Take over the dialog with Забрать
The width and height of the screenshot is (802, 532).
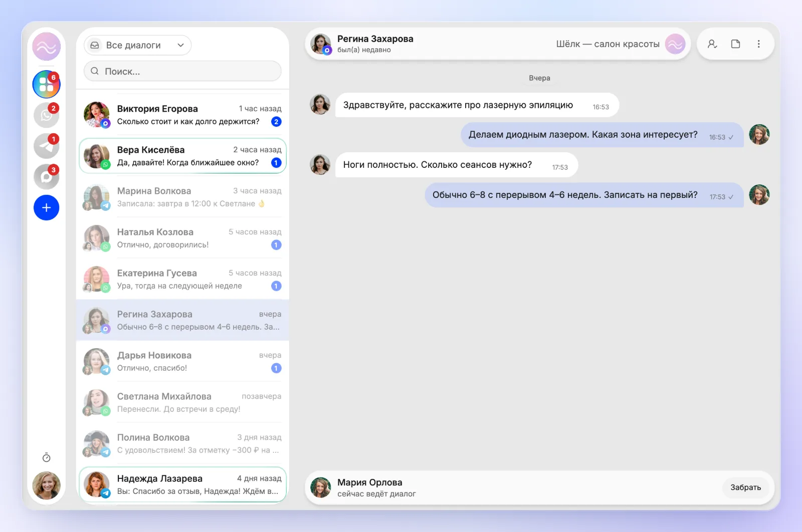pos(745,487)
